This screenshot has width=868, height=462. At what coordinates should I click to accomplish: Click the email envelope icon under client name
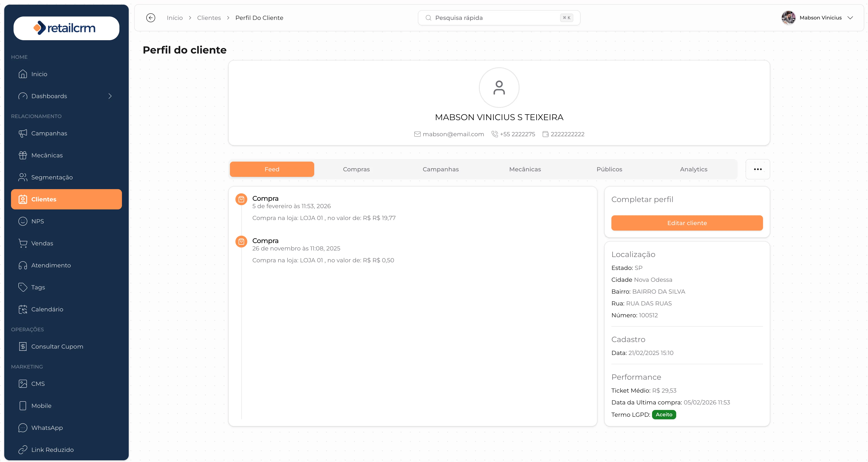(x=417, y=134)
